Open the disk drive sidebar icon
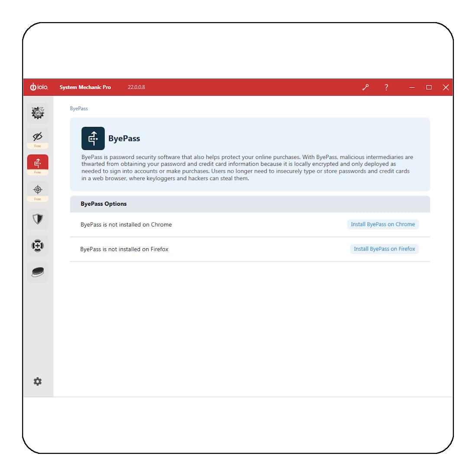Screen dimensions: 476x476 tap(38, 272)
